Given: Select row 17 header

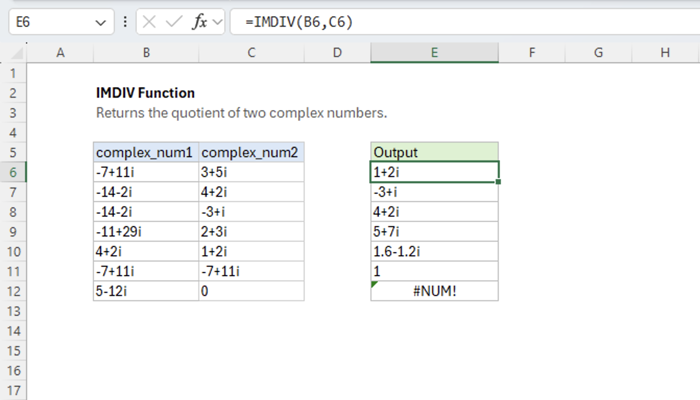Looking at the screenshot, I should point(13,391).
